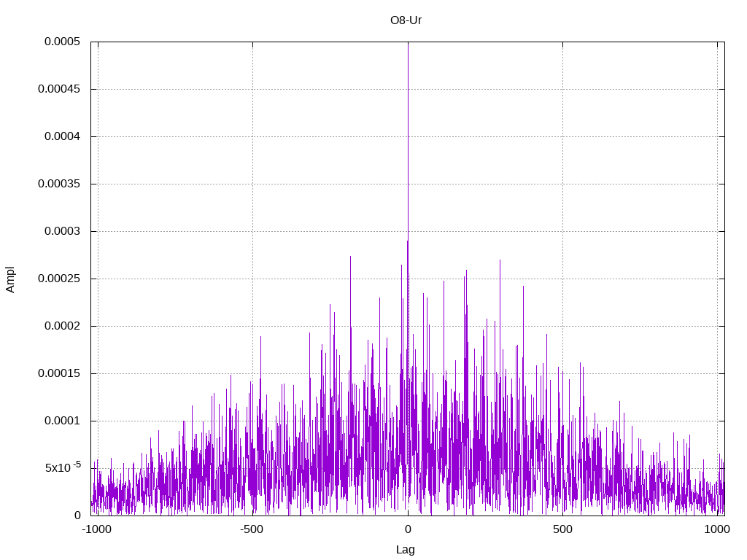747x560 pixels.
Task: Click y-axis tick value 0.0004
Action: pyautogui.click(x=63, y=136)
